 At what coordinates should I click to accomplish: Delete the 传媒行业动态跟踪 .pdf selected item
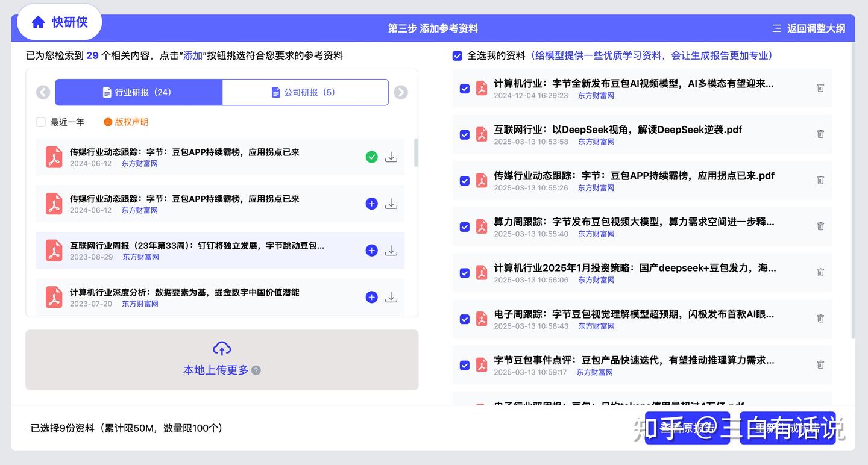[820, 180]
